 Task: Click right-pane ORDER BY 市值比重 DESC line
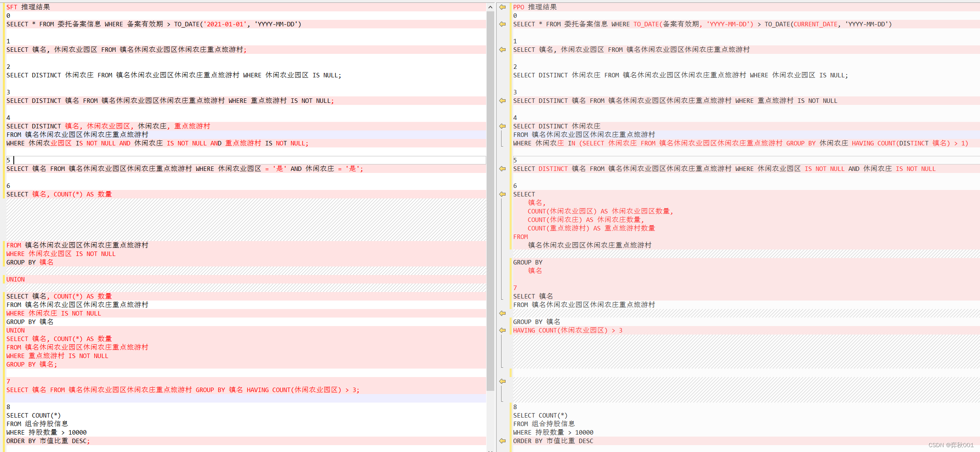pyautogui.click(x=553, y=441)
